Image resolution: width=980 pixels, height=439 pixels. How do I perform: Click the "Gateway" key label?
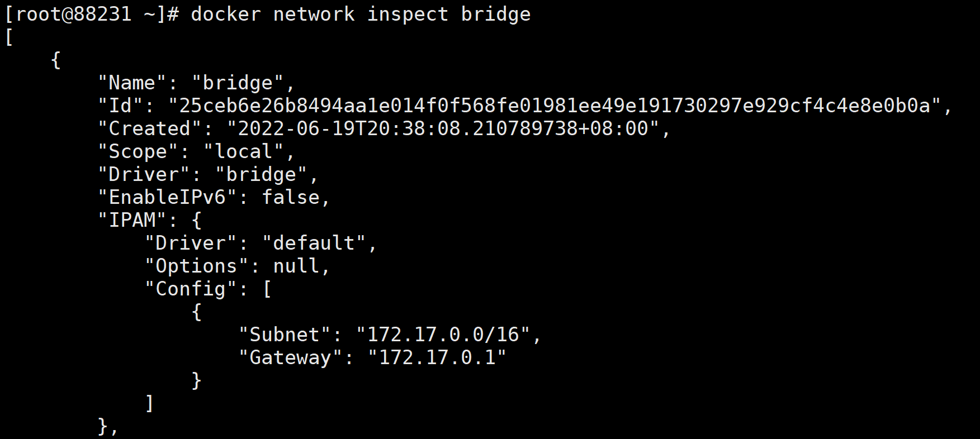[x=291, y=357]
